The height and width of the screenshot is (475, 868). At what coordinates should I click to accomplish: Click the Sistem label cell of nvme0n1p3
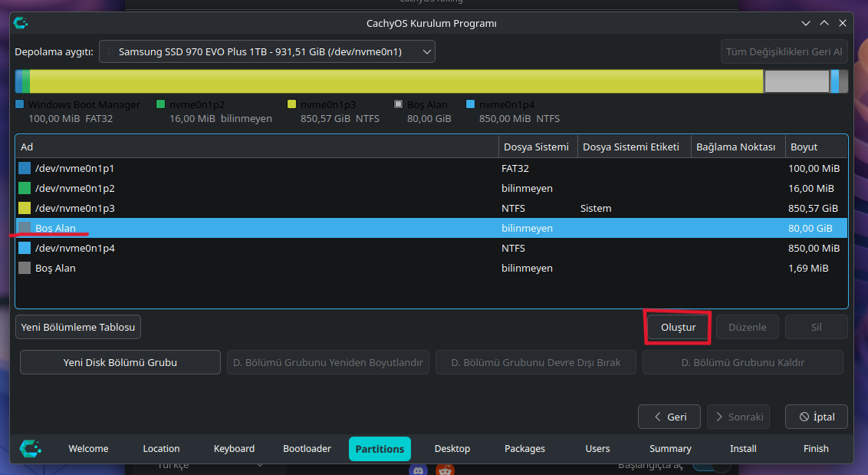(596, 209)
